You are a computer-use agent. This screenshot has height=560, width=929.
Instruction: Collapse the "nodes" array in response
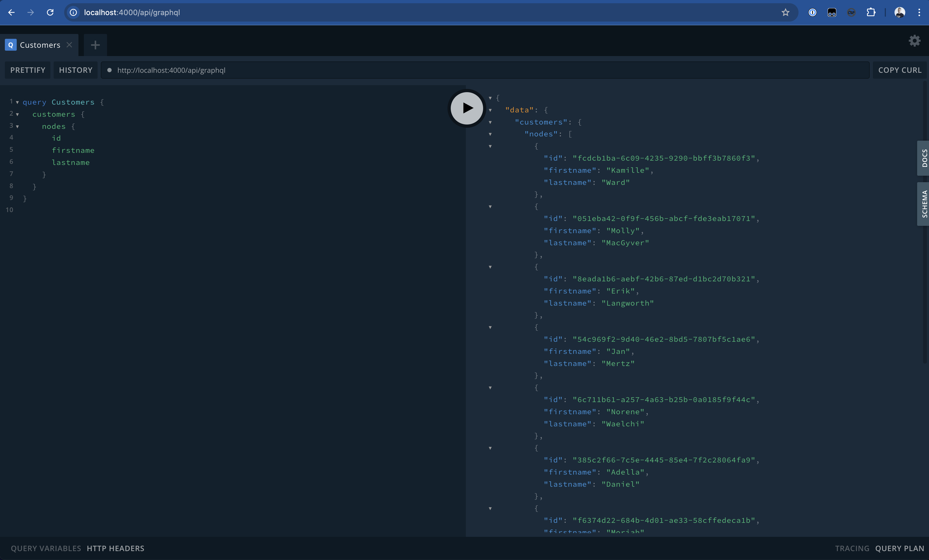(x=490, y=134)
